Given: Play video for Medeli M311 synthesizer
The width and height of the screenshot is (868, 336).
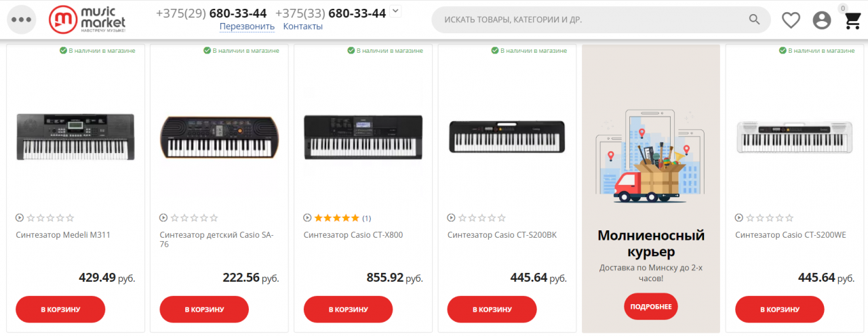Looking at the screenshot, I should [20, 218].
